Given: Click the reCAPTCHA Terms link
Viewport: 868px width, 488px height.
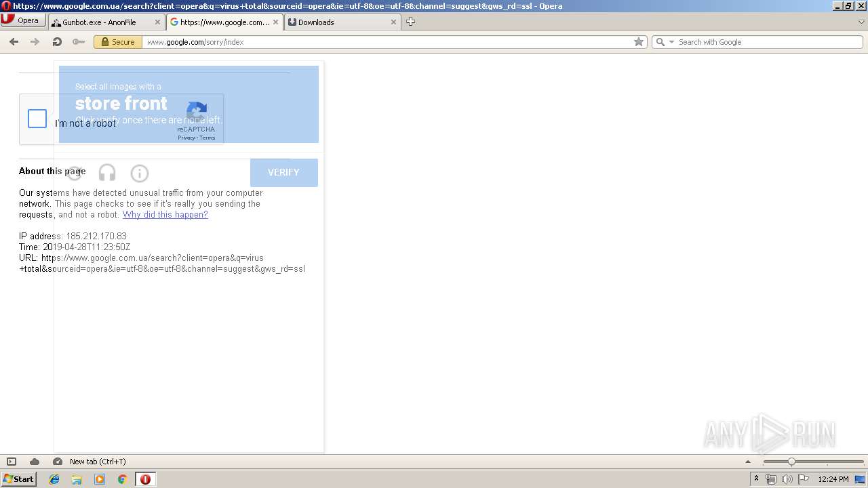Looking at the screenshot, I should coord(208,138).
